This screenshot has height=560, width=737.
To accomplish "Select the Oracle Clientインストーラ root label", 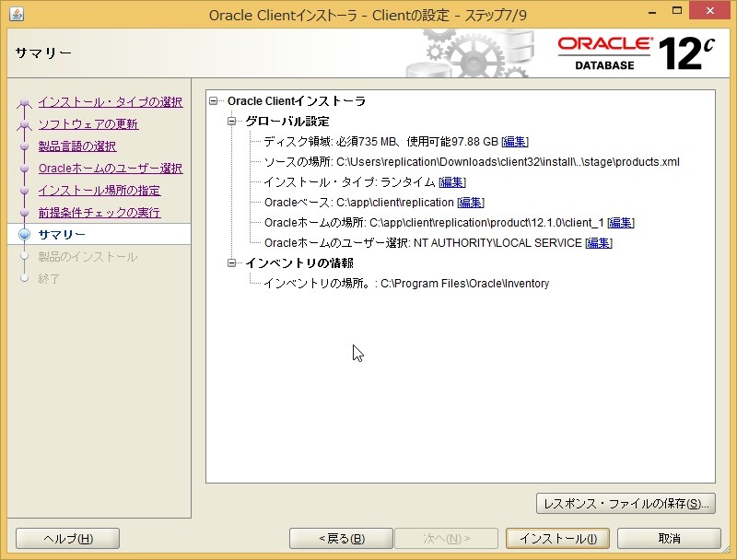I will [x=297, y=101].
